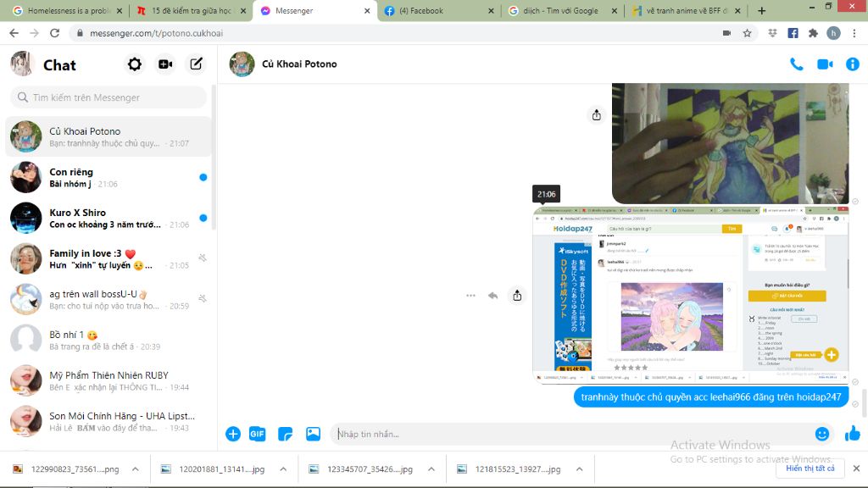Screen dimensions: 868x488
Task: Expand options for 120201881_13141 jpg download
Action: click(283, 469)
